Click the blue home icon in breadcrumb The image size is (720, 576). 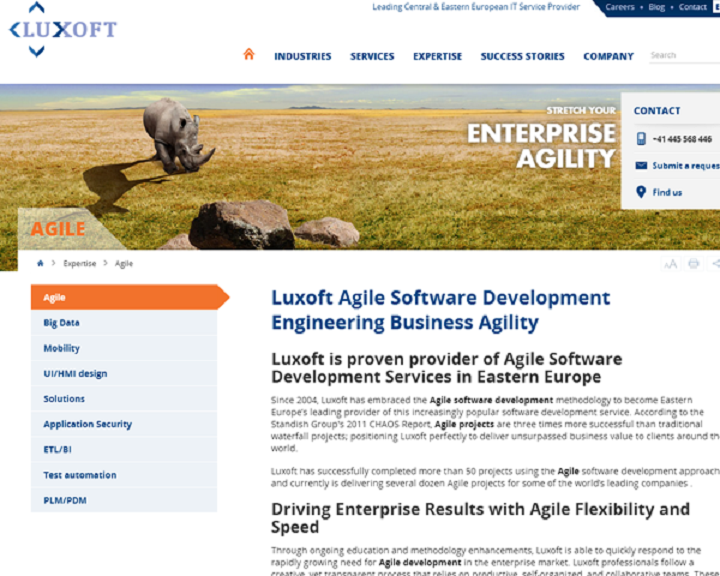(40, 263)
